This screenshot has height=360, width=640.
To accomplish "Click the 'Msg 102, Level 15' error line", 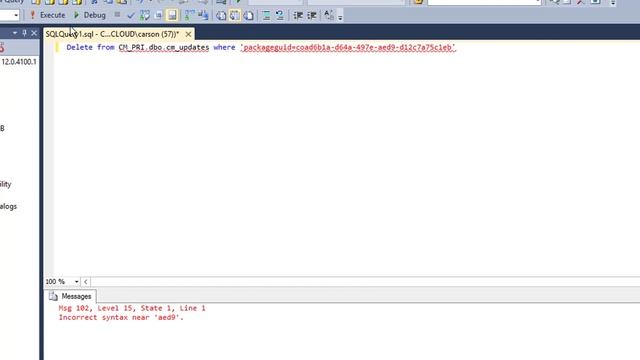I will tap(132, 308).
